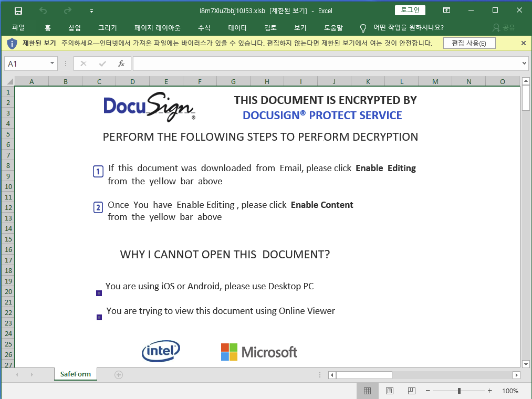
Task: Select row 14 header
Action: [8, 229]
